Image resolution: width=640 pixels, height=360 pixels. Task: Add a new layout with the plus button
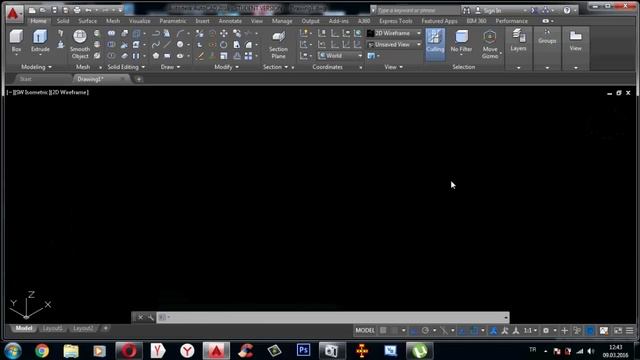click(105, 328)
